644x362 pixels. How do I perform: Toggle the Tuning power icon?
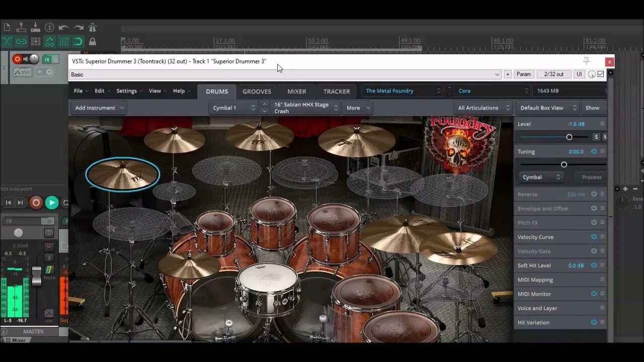pyautogui.click(x=594, y=151)
